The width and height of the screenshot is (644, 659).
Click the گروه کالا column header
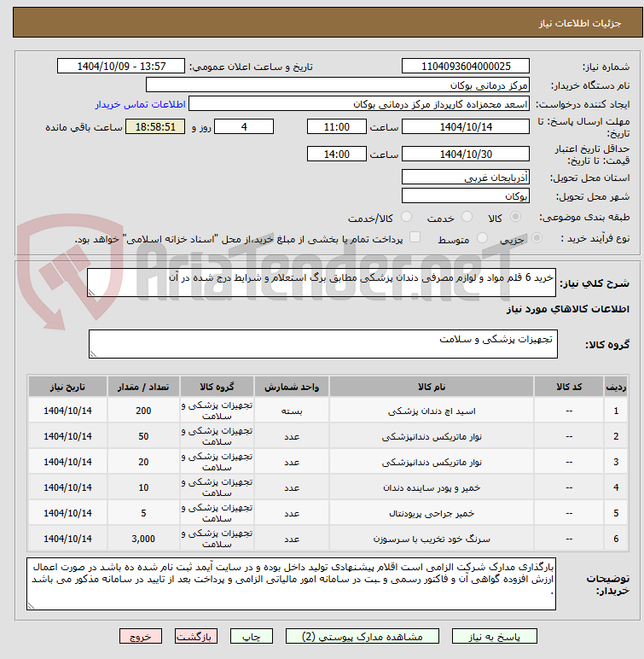point(217,387)
